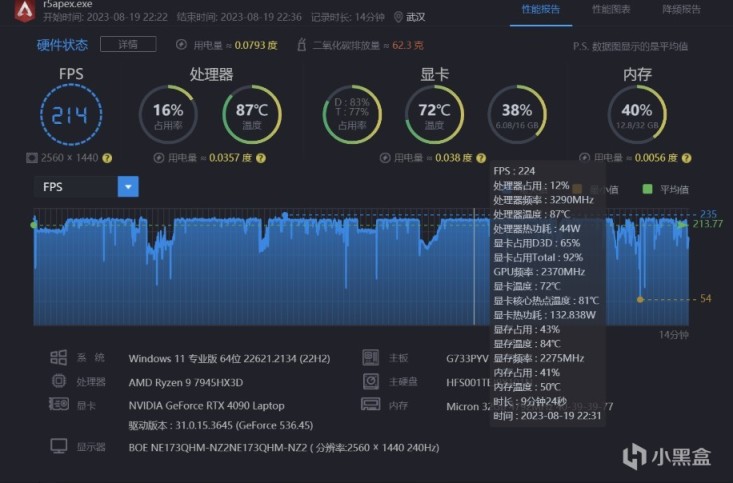Click the Apex Legends game icon
Image resolution: width=733 pixels, height=483 pixels.
24,10
